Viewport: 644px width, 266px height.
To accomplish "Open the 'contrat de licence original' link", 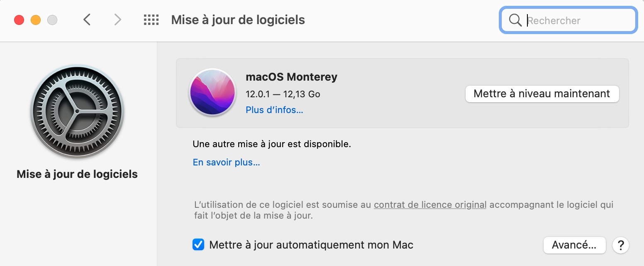I will [430, 204].
